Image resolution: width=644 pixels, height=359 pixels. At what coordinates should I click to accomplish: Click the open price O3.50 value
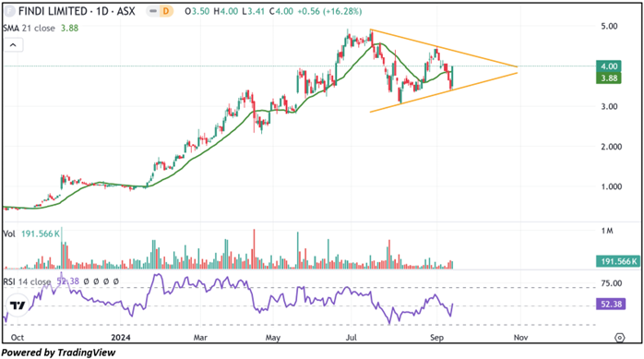coord(197,11)
